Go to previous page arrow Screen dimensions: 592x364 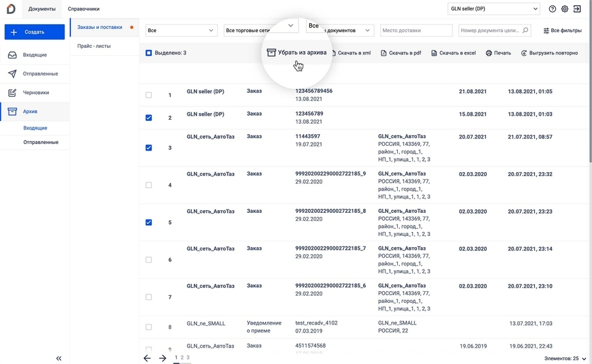(147, 358)
